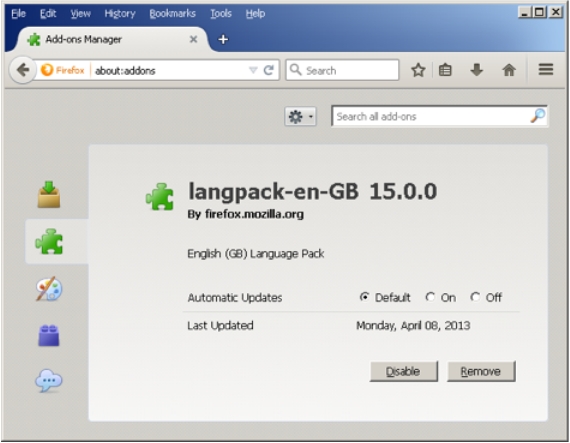The image size is (570, 443).
Task: Open the Plugins lego block category
Action: point(49,335)
